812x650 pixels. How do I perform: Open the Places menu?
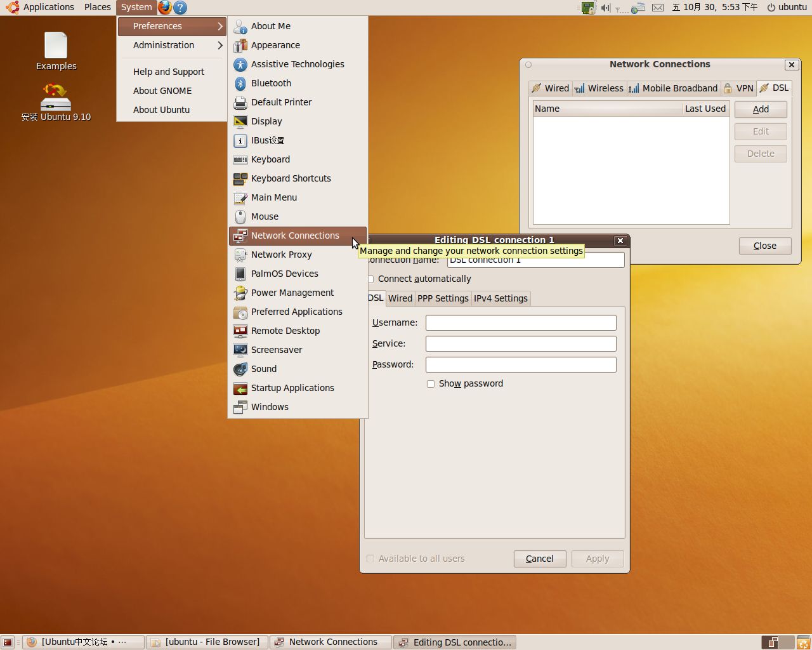pyautogui.click(x=98, y=8)
